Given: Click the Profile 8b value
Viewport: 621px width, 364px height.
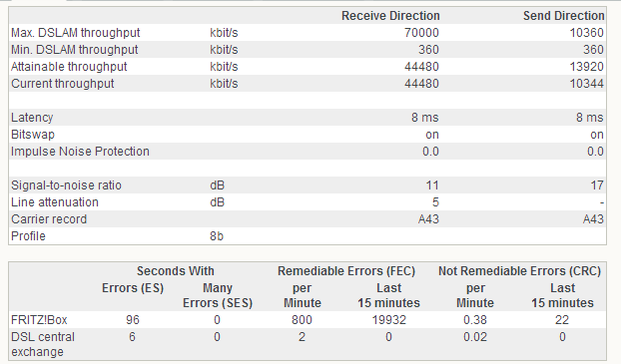Looking at the screenshot, I should (x=217, y=236).
